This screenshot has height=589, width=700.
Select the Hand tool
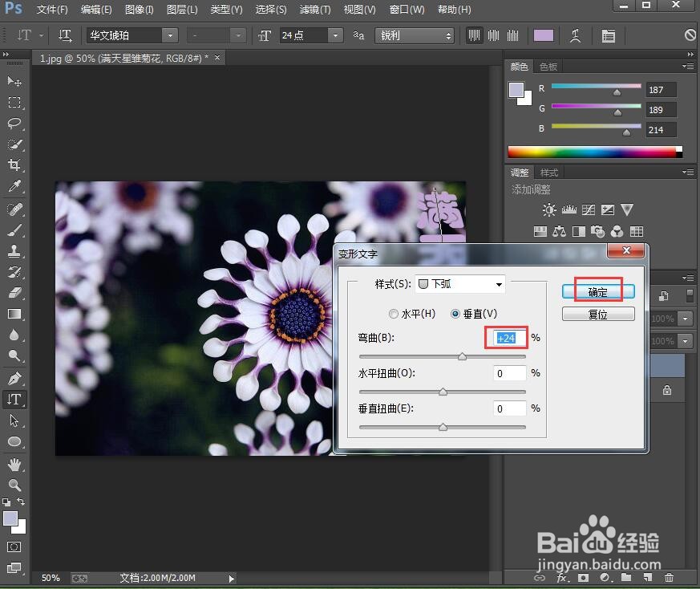tap(14, 465)
